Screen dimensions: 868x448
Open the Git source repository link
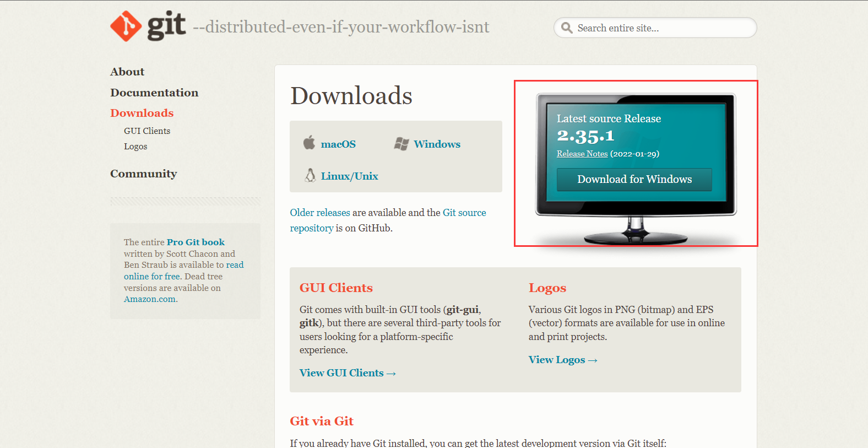click(x=388, y=220)
